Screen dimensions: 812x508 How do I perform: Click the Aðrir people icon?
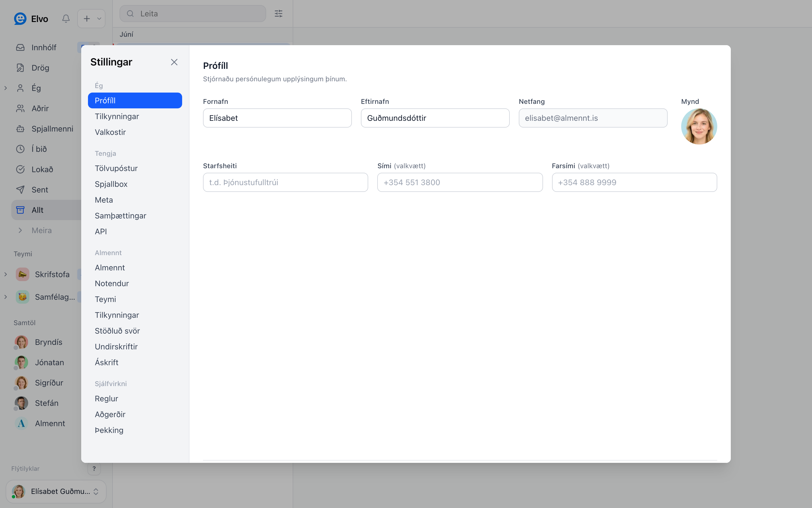pos(21,108)
